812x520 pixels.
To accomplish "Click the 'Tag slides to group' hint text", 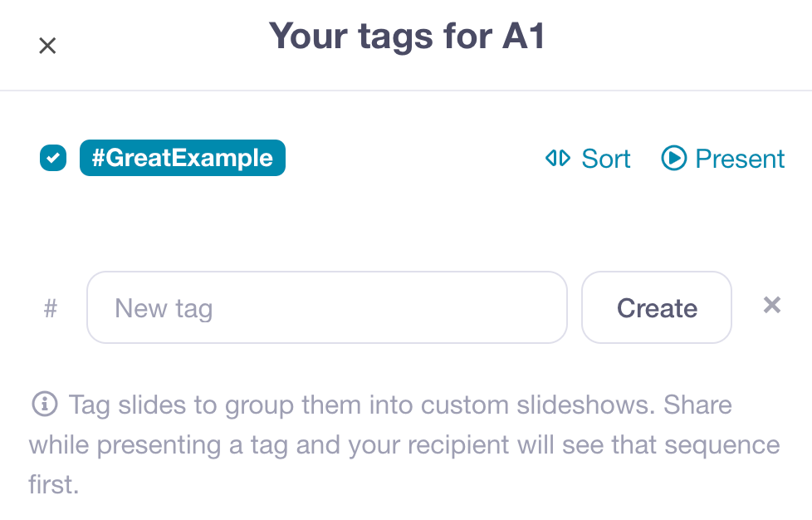I will pos(174,405).
